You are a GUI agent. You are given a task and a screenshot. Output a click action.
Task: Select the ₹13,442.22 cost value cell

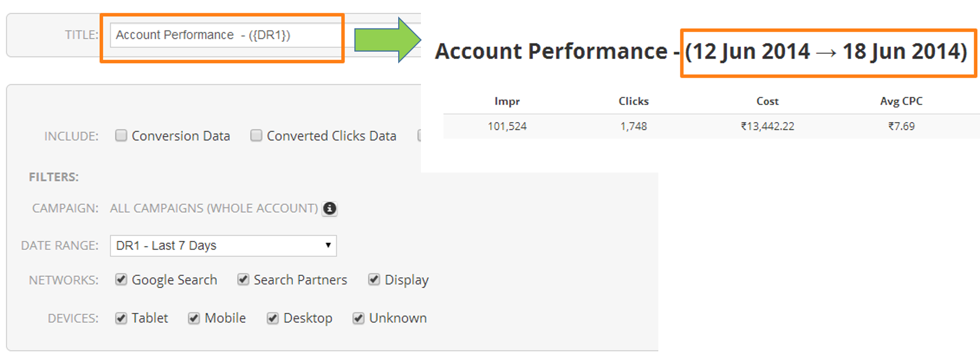point(767,127)
